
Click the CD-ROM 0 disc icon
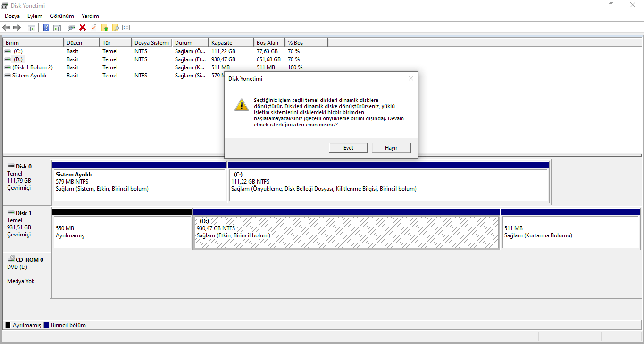[x=11, y=259]
